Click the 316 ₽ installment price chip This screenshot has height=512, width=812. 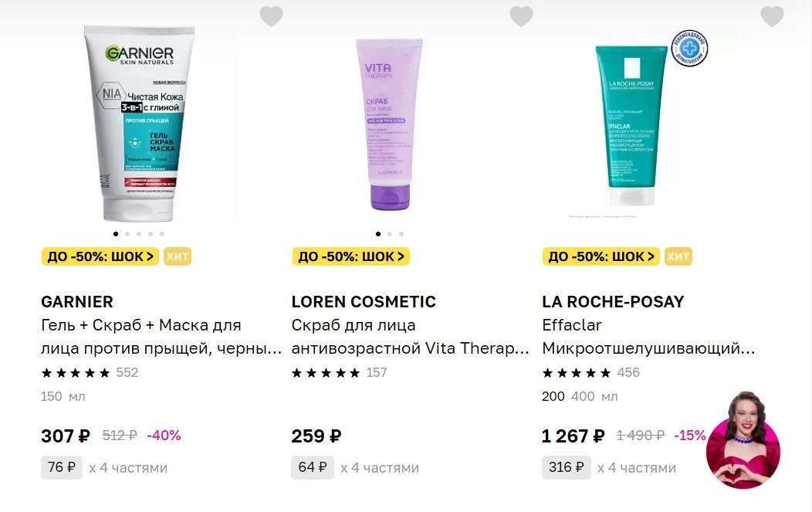click(567, 467)
